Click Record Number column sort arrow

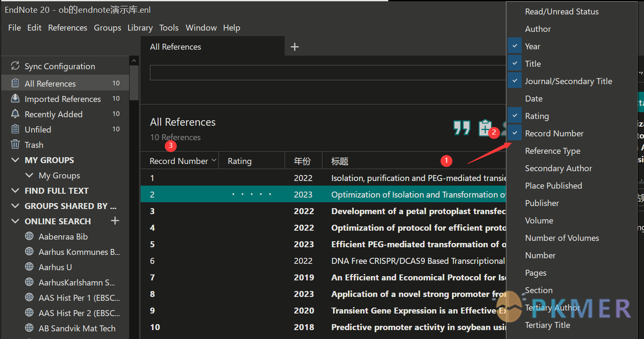pos(214,161)
